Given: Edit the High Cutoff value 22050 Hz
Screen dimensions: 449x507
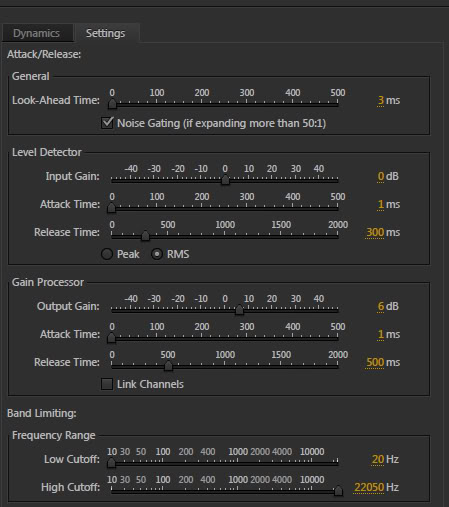Looking at the screenshot, I should (369, 487).
